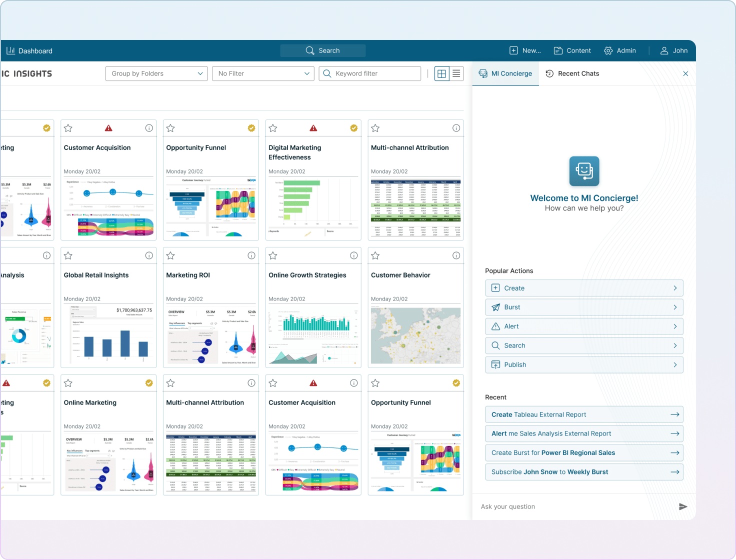Screen dimensions: 736x560
Task: Click the top Search field
Action: click(323, 50)
